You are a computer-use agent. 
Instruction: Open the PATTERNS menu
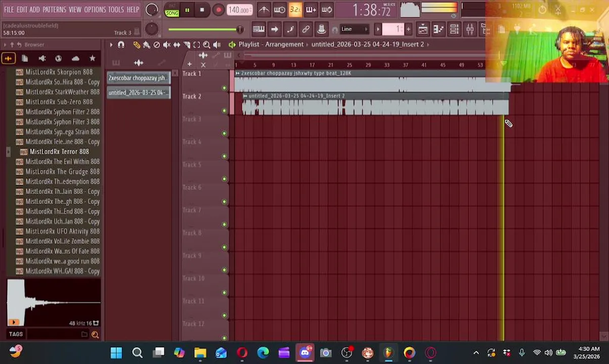pyautogui.click(x=54, y=10)
